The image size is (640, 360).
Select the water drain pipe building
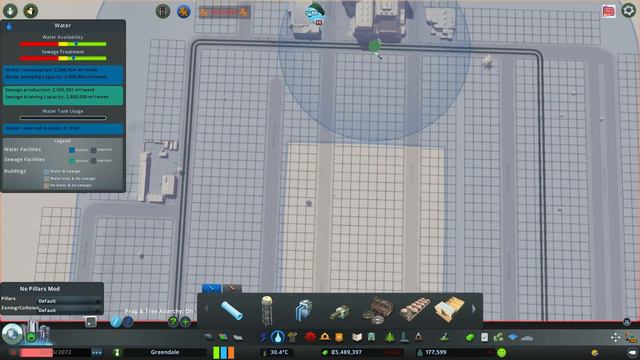point(340,312)
